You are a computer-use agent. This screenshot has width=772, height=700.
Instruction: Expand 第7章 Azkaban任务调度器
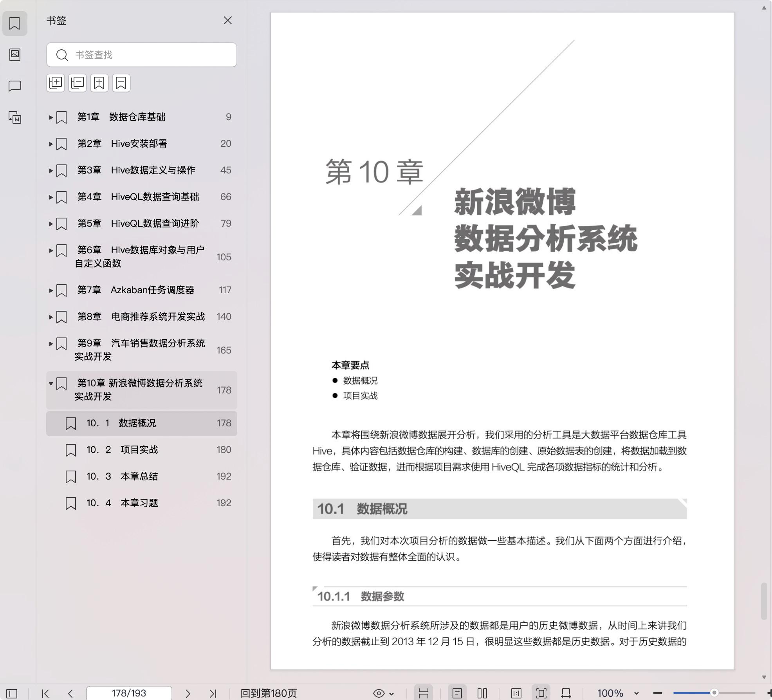[x=51, y=290]
